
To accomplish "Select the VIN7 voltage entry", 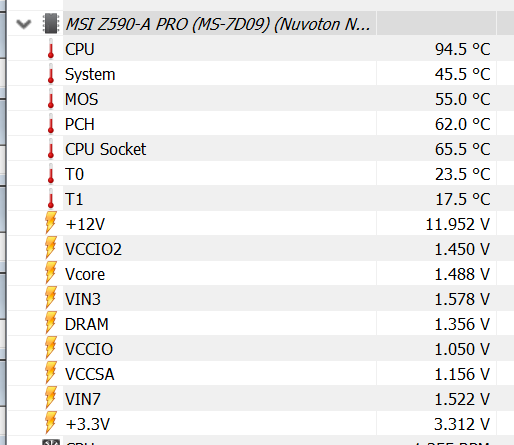I will pos(261,399).
